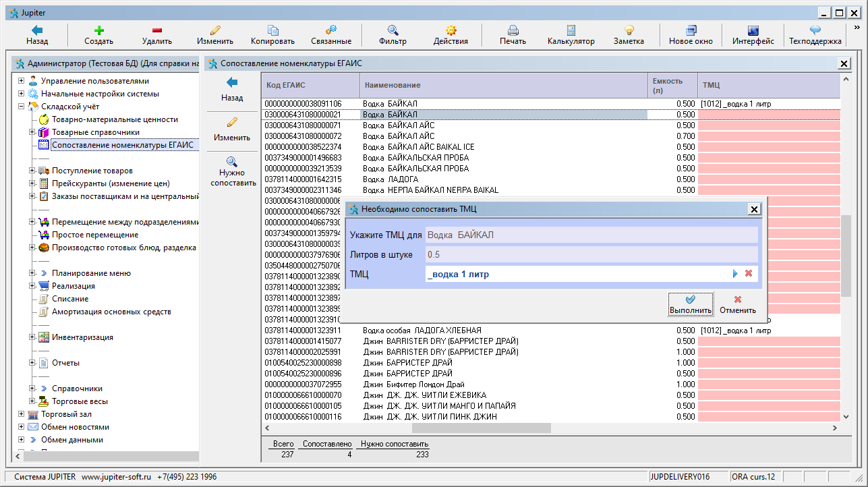Click the Печать printer icon
Screen dimensions: 868x487
[513, 30]
